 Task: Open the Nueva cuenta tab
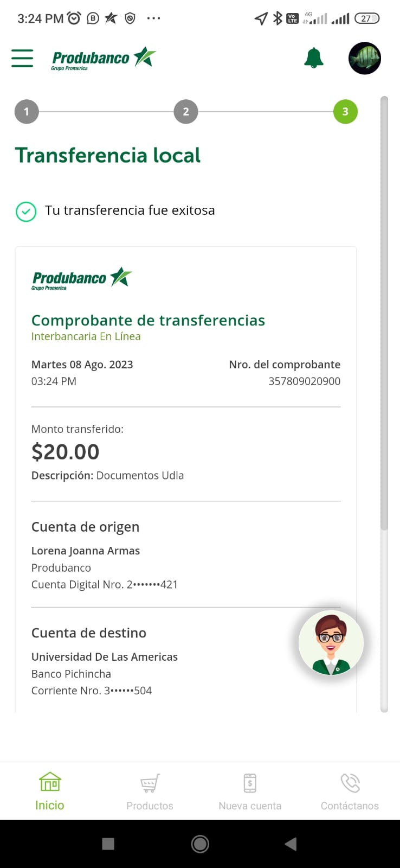[x=250, y=792]
